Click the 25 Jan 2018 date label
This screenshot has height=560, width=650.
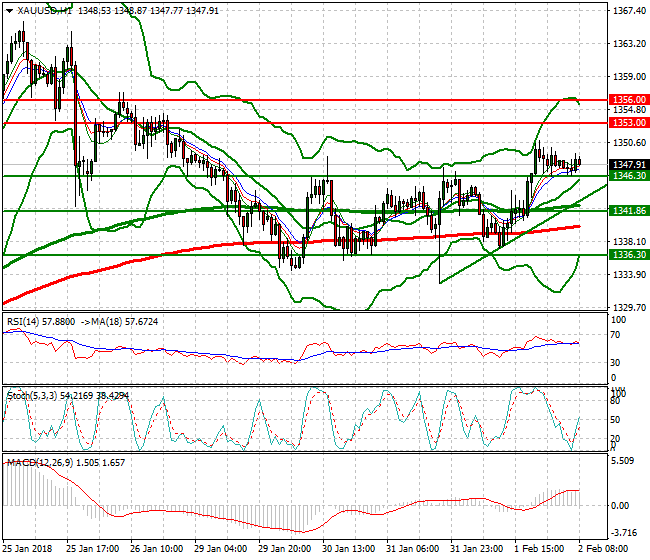tap(27, 549)
